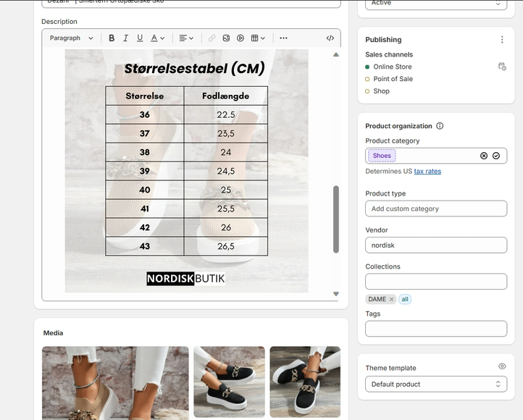Select the rightmost black shoe thumbnail
The height and width of the screenshot is (420, 523).
tap(305, 382)
